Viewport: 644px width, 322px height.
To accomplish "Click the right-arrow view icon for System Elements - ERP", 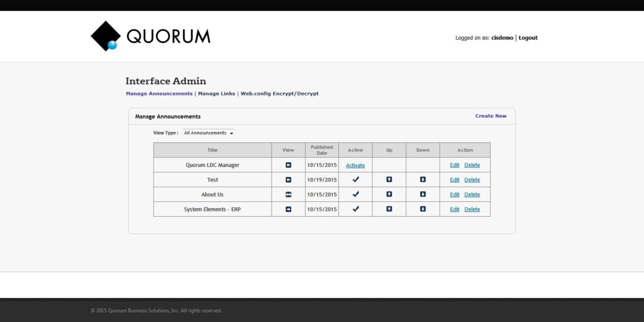I will pos(288,209).
